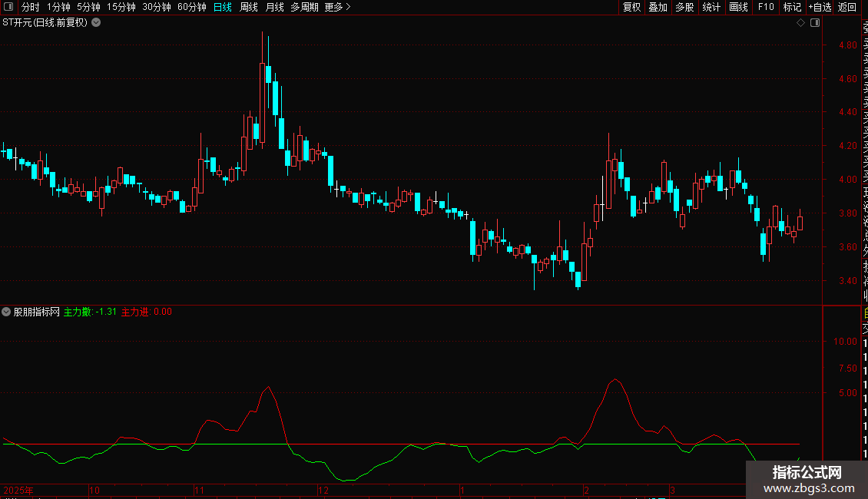
Task: Click the ST开元(日线.前复权) title text
Action: point(45,23)
